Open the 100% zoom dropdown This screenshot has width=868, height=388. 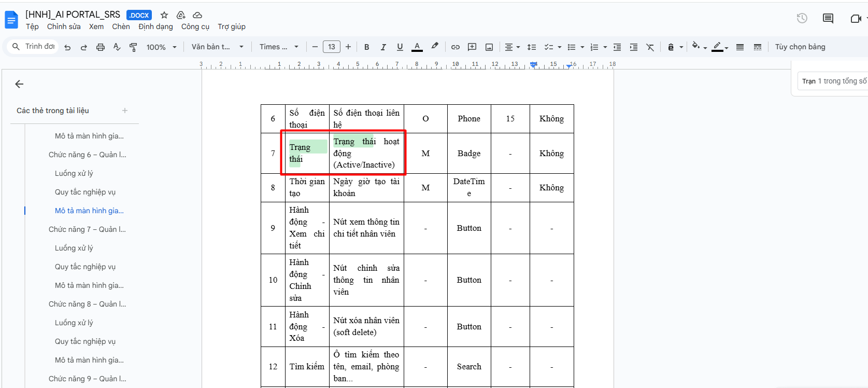[x=161, y=47]
